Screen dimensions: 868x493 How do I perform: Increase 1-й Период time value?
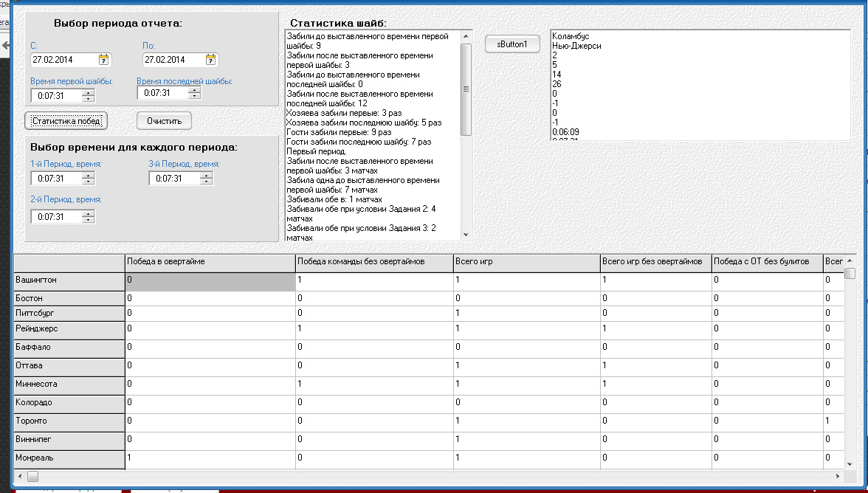[x=88, y=176]
